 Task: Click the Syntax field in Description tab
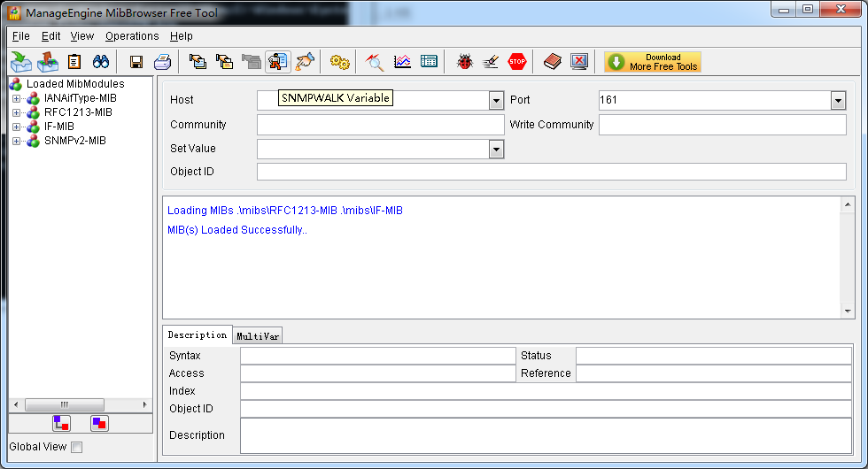377,356
